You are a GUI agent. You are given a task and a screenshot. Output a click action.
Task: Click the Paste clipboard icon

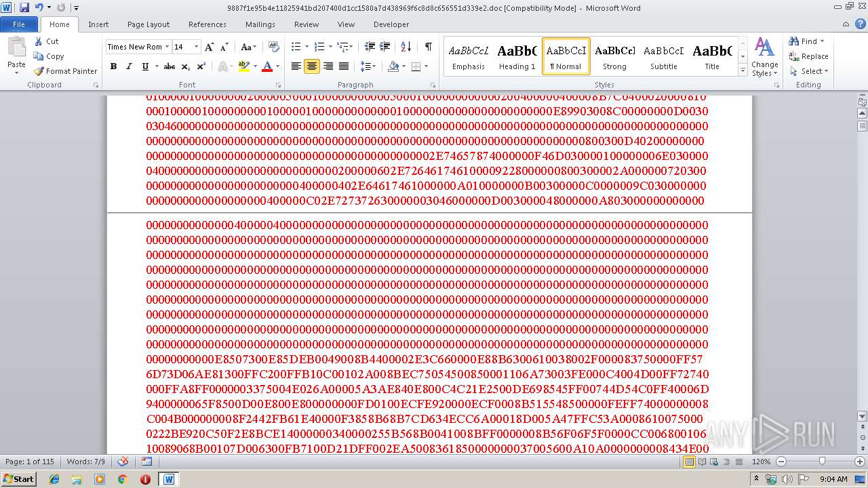tap(16, 49)
